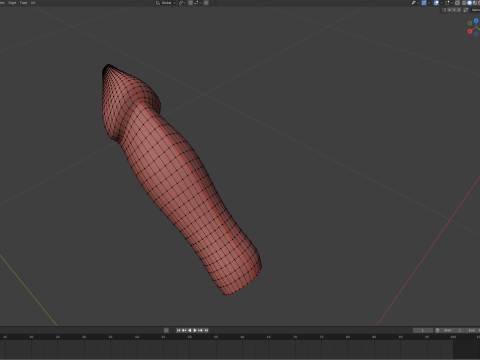Toggle Y axis mesh symmetry

[454, 10]
